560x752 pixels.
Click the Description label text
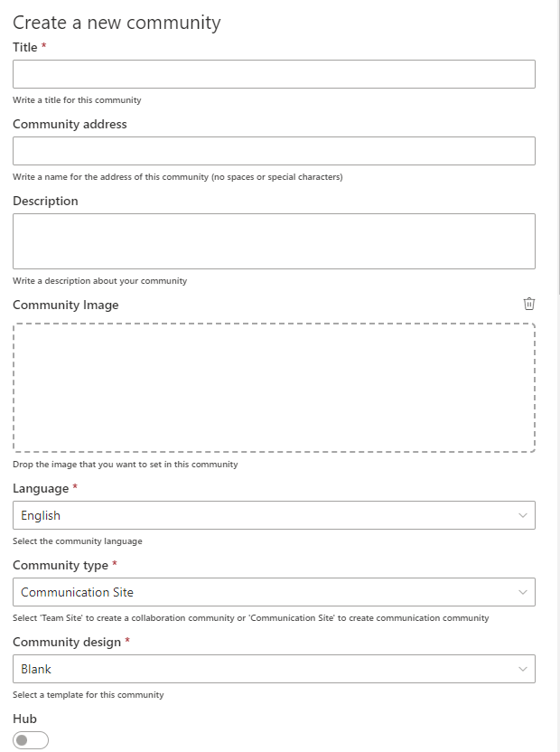click(45, 201)
